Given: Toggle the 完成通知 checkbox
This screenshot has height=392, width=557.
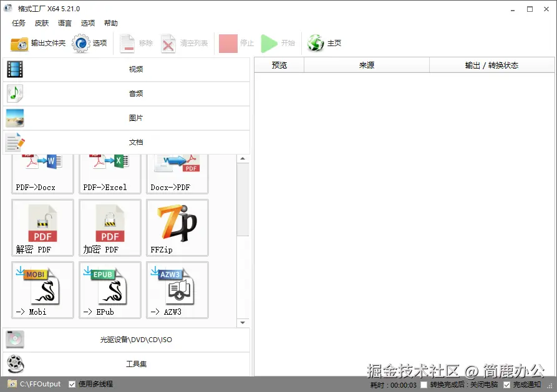Looking at the screenshot, I should point(507,385).
